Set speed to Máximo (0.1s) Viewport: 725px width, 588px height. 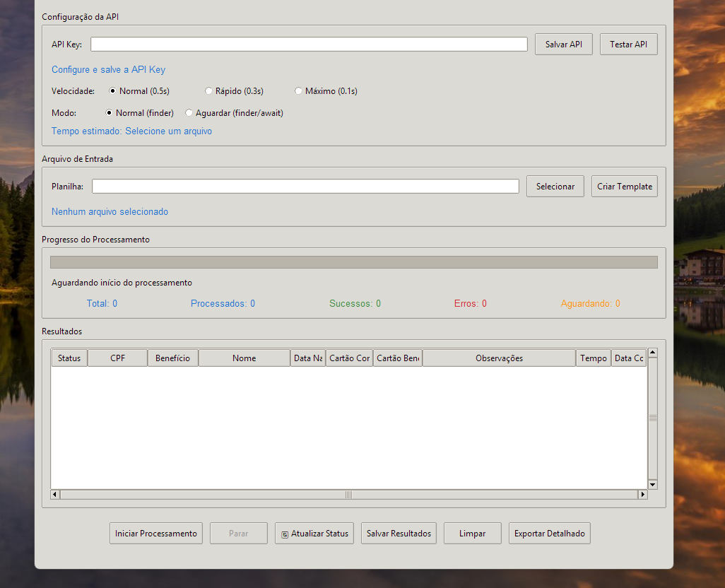(298, 91)
